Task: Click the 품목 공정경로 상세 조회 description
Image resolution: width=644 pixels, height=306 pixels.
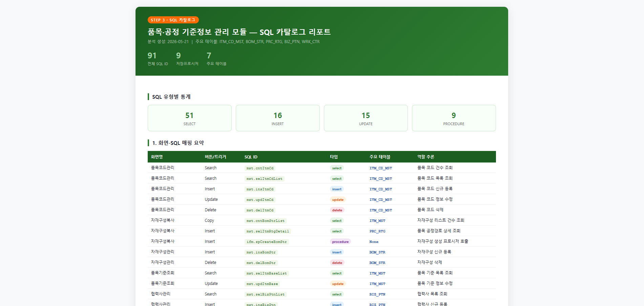Action: [439, 231]
